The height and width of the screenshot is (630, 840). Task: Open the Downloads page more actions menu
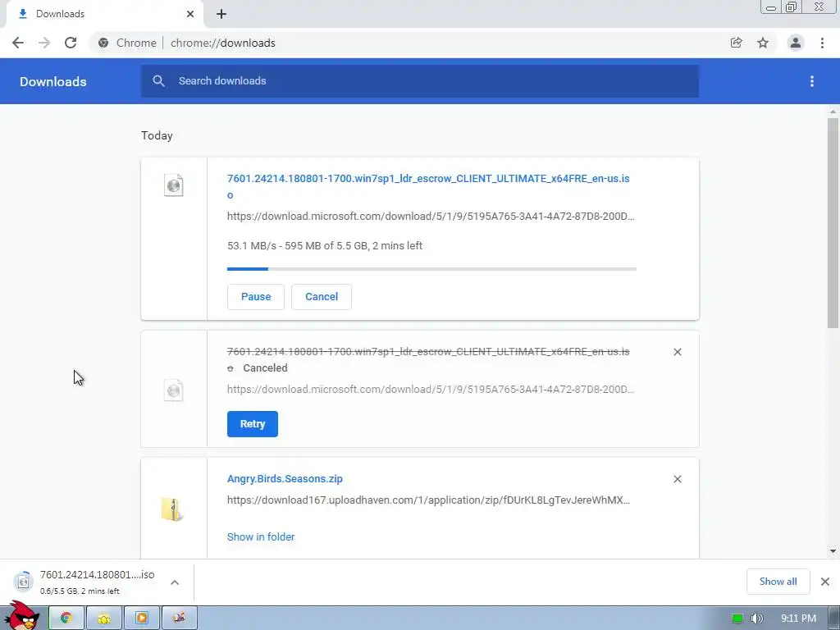click(x=812, y=81)
